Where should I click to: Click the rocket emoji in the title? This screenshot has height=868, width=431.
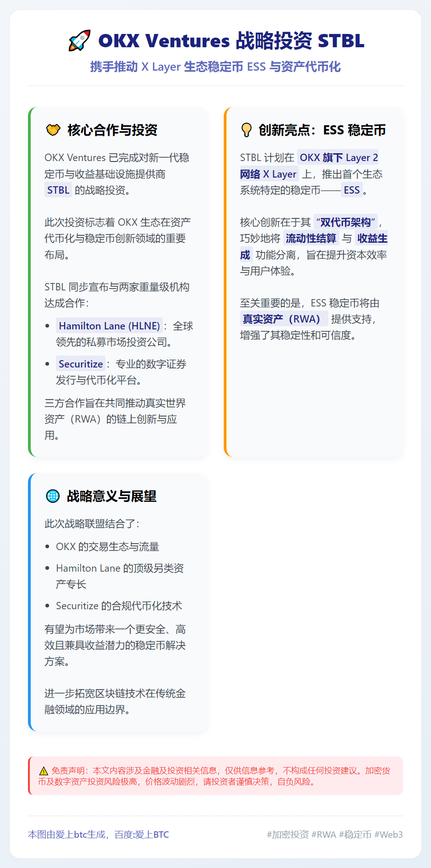[x=79, y=40]
